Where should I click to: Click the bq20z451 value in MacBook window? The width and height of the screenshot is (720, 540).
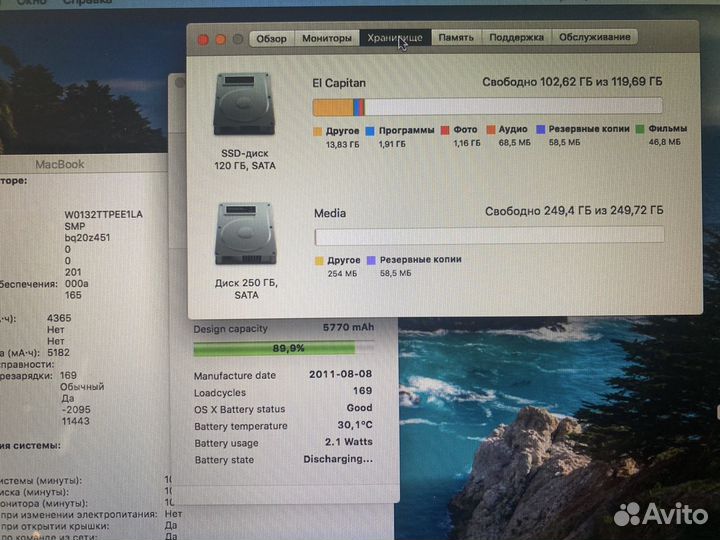point(87,238)
